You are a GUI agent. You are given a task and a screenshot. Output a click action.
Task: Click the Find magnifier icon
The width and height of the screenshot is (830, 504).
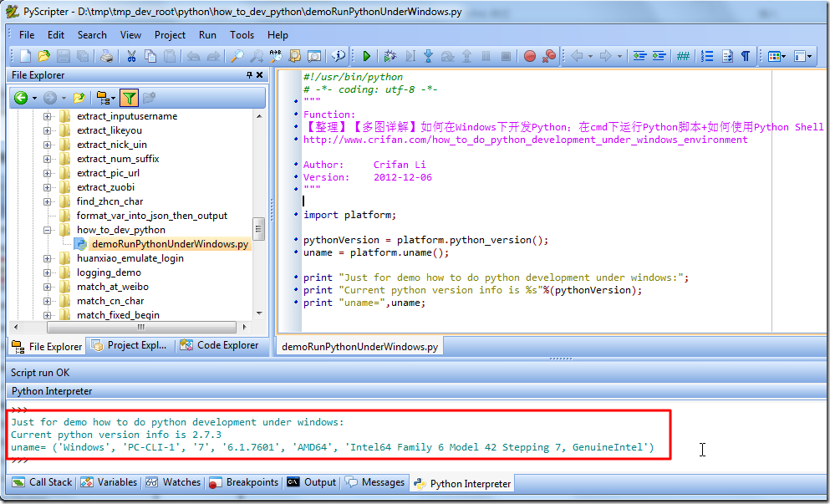pos(237,56)
